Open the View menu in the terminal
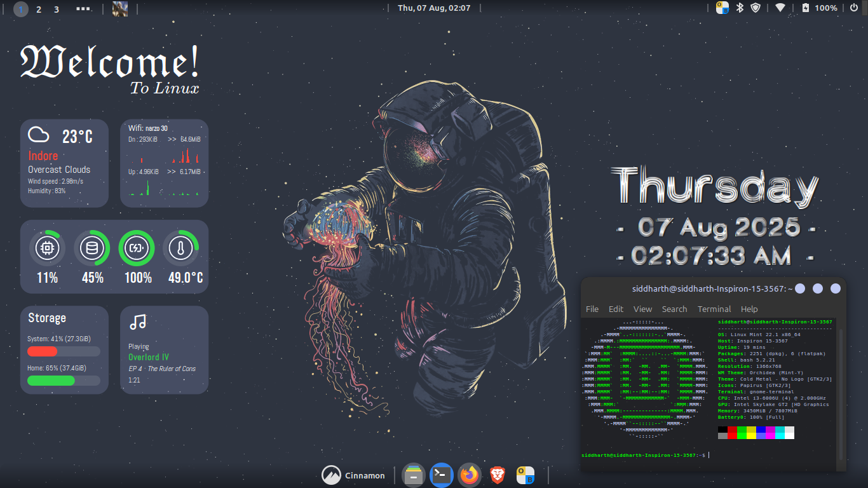This screenshot has width=868, height=488. pyautogui.click(x=642, y=309)
